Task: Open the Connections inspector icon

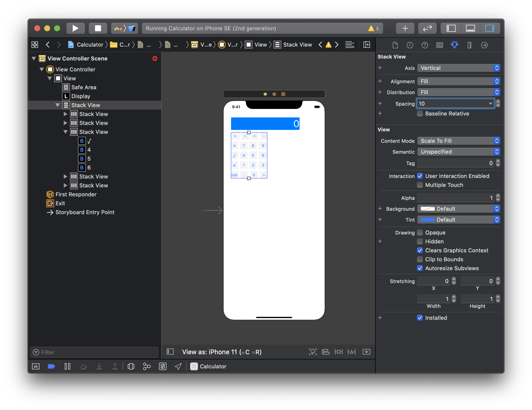Action: coord(484,45)
